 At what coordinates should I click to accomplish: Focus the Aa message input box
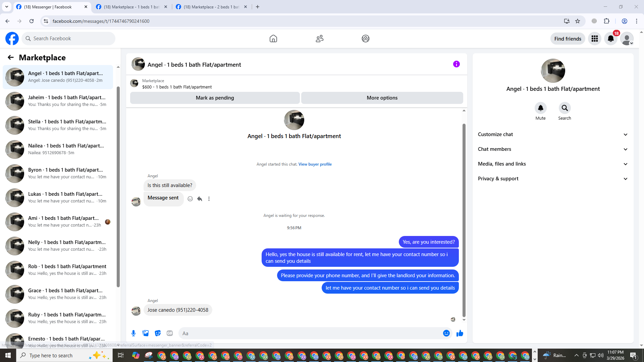pyautogui.click(x=311, y=333)
